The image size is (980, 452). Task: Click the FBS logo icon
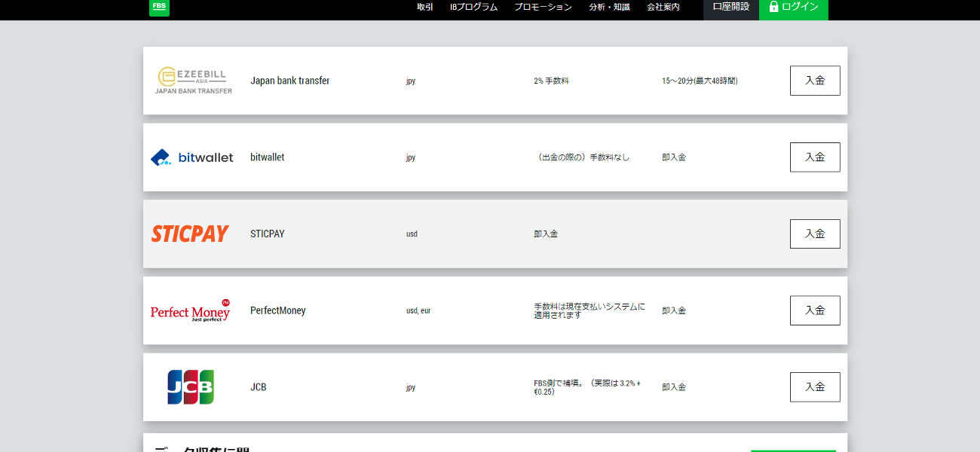coord(160,7)
